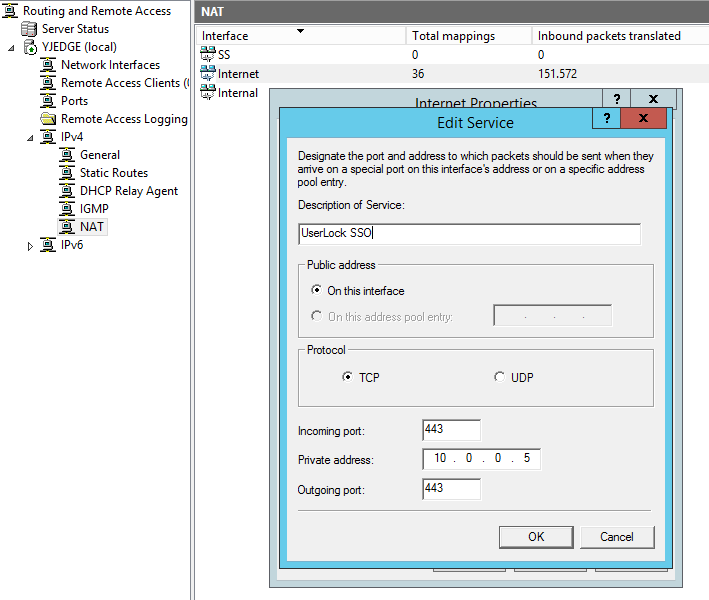Image resolution: width=709 pixels, height=600 pixels.
Task: Click the Static Routes node icon
Action: click(67, 173)
